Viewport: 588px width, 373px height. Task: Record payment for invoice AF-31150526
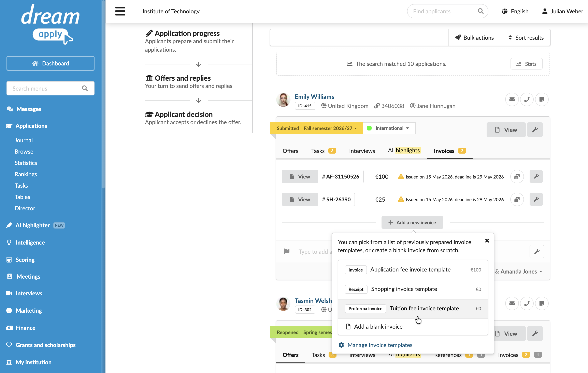click(x=517, y=177)
